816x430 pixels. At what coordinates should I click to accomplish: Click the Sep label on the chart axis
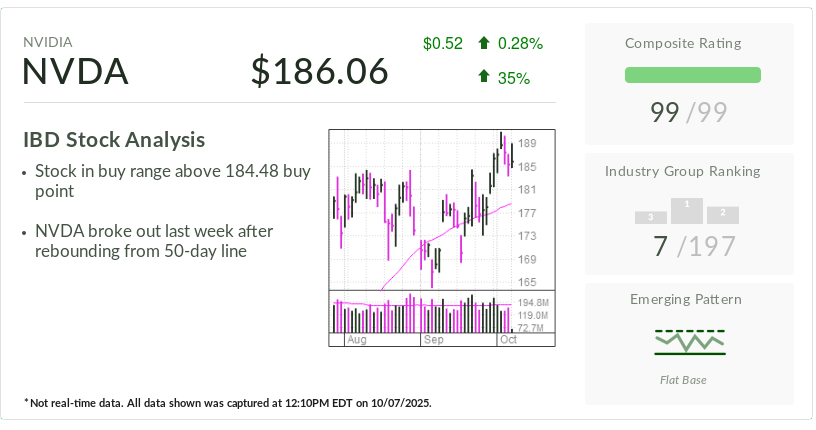[x=433, y=340]
